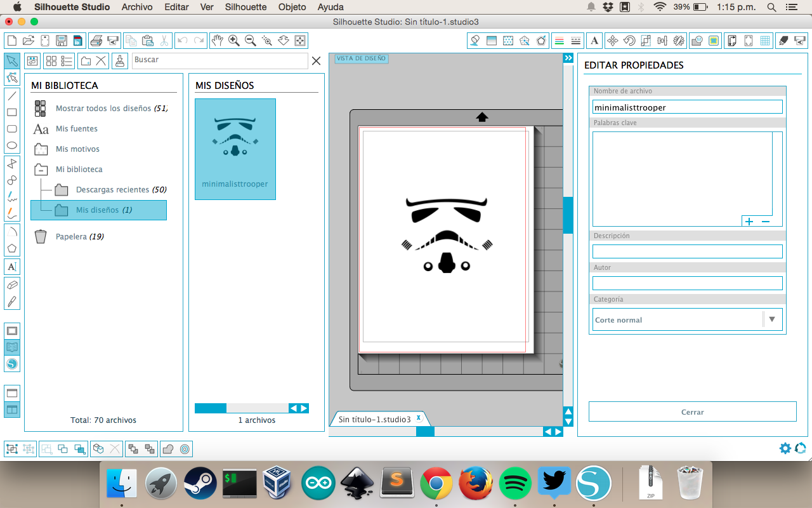This screenshot has height=508, width=812.
Task: Toggle split library and design view
Action: (x=11, y=410)
